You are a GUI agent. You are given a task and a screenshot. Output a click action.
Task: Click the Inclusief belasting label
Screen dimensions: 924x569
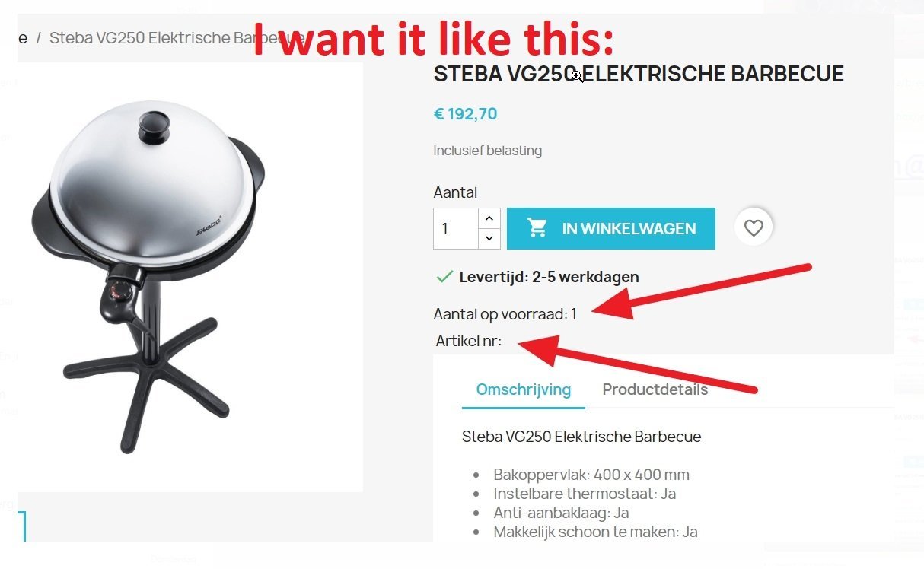click(x=488, y=151)
